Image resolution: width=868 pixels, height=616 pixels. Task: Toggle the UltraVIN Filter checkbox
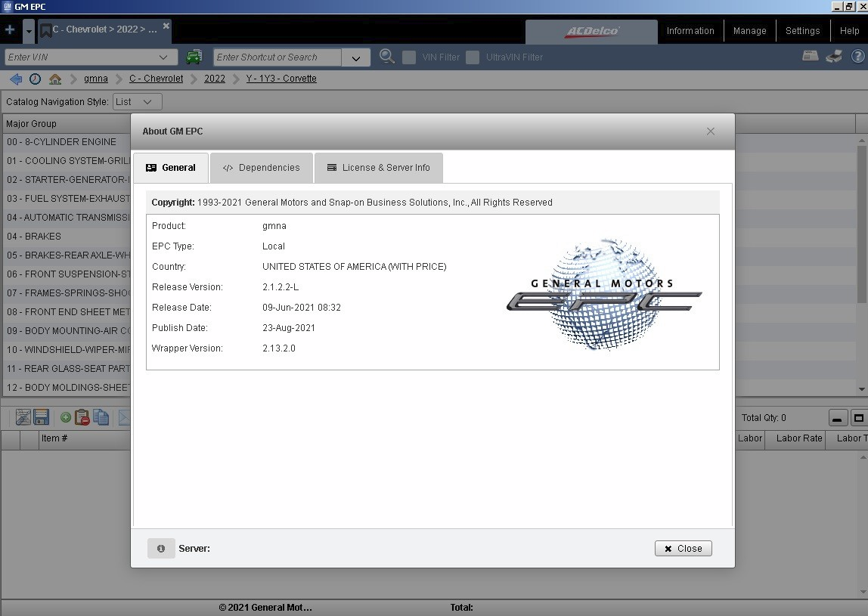[x=473, y=57]
